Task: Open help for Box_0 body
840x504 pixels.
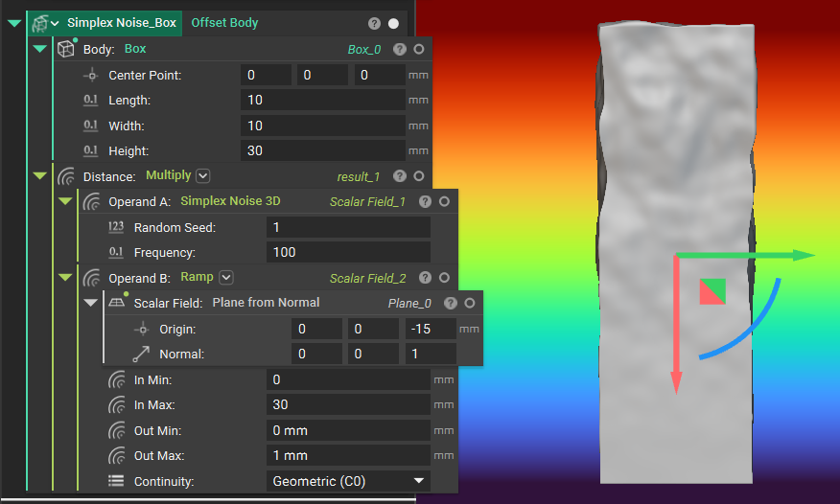Action: click(x=400, y=49)
